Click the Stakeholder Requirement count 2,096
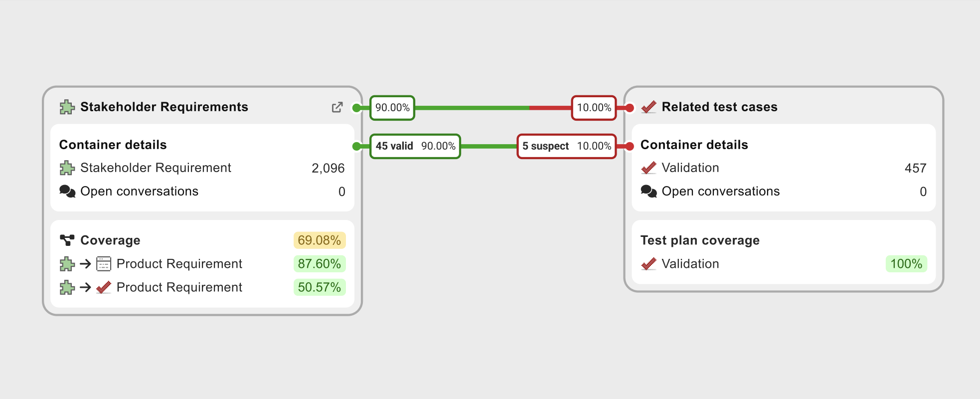 (x=328, y=168)
